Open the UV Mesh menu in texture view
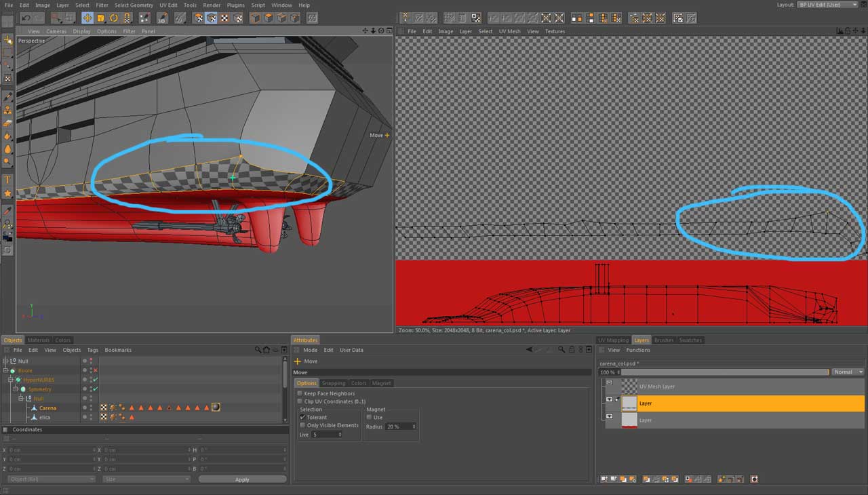 pos(510,31)
